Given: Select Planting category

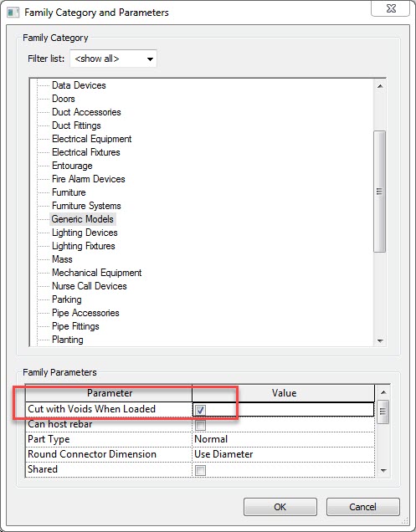Looking at the screenshot, I should [x=68, y=340].
